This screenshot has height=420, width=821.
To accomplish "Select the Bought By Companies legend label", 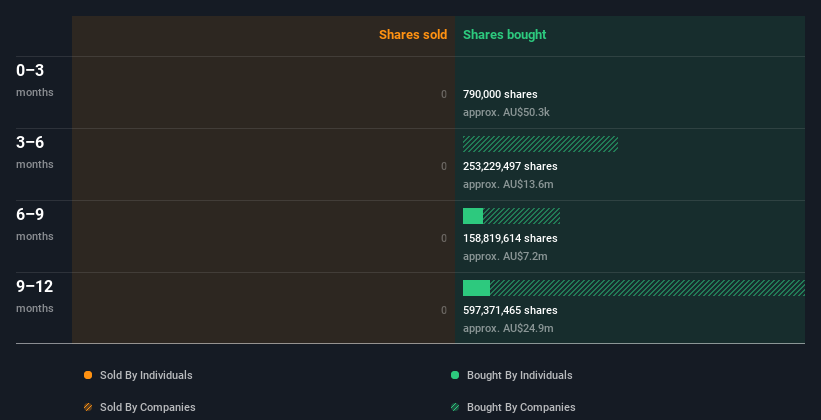I will tap(521, 407).
